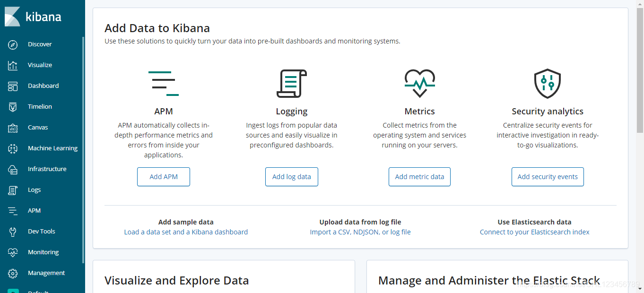Screen dimensions: 644x293
Task: Open Discover from the sidebar
Action: (x=40, y=44)
